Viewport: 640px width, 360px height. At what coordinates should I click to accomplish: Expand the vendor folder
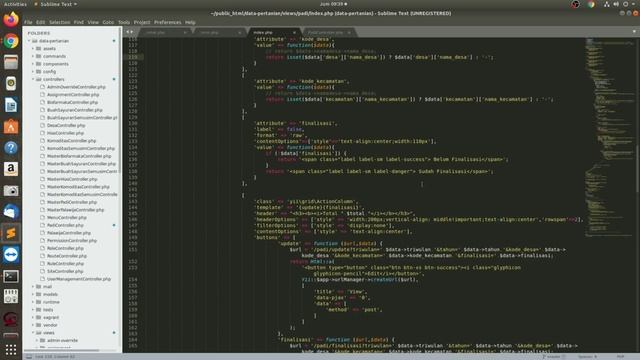[x=33, y=325]
